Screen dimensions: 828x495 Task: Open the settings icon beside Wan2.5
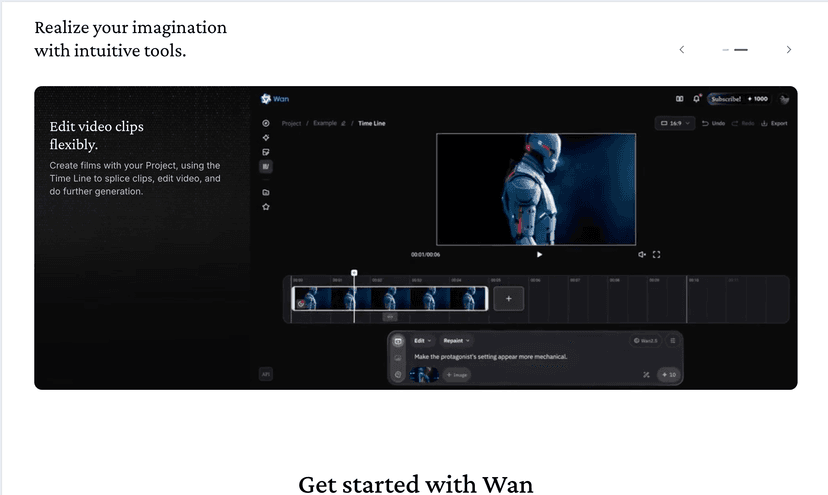click(x=673, y=341)
